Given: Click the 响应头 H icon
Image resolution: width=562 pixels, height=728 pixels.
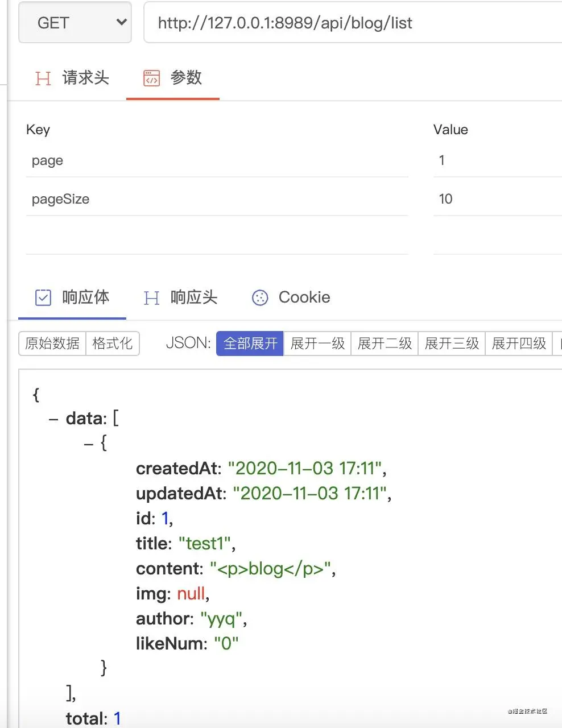Looking at the screenshot, I should pyautogui.click(x=151, y=297).
